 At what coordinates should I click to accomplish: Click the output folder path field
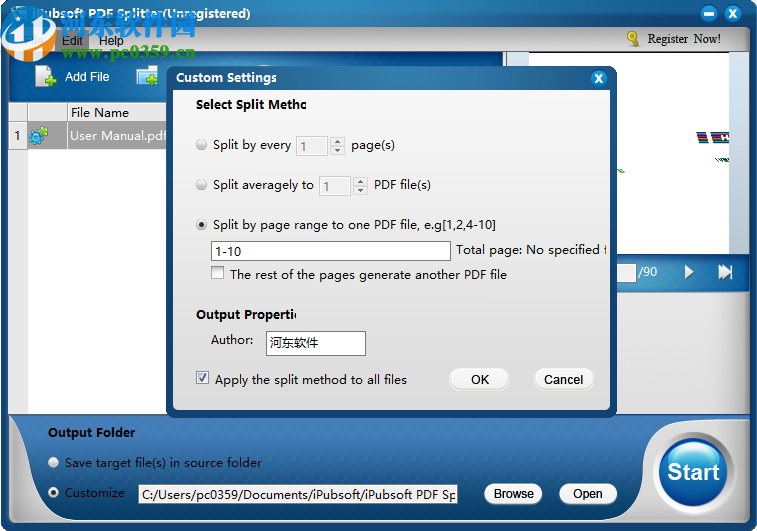[298, 494]
